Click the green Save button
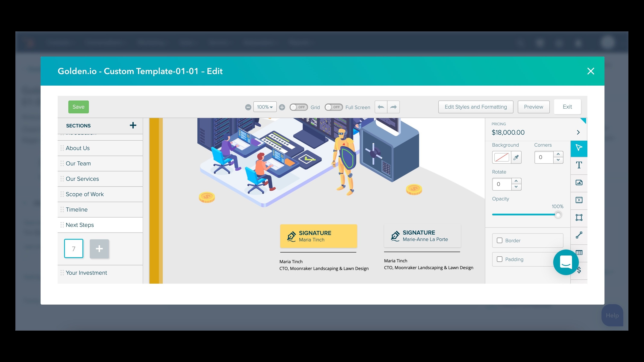 click(x=78, y=107)
